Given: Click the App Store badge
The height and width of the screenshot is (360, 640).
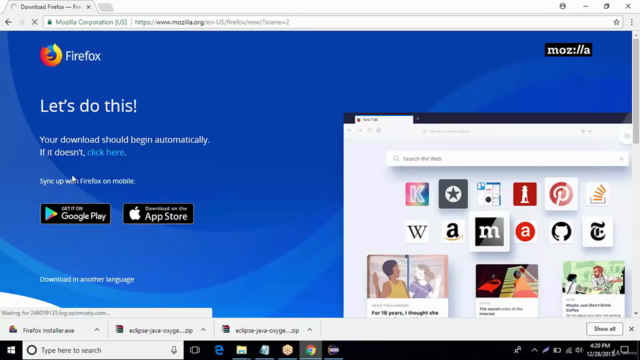Looking at the screenshot, I should pos(158,213).
